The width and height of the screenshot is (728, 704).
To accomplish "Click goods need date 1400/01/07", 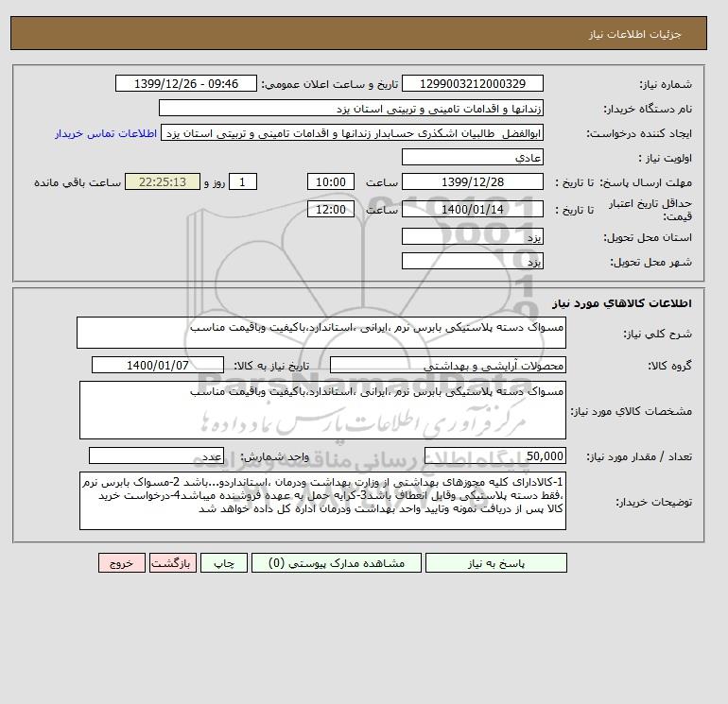I will 158,365.
